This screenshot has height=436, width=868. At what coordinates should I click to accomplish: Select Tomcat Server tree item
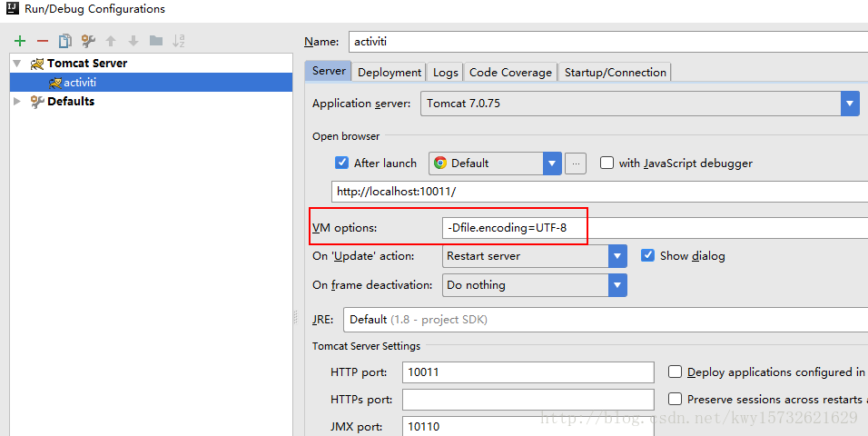87,64
